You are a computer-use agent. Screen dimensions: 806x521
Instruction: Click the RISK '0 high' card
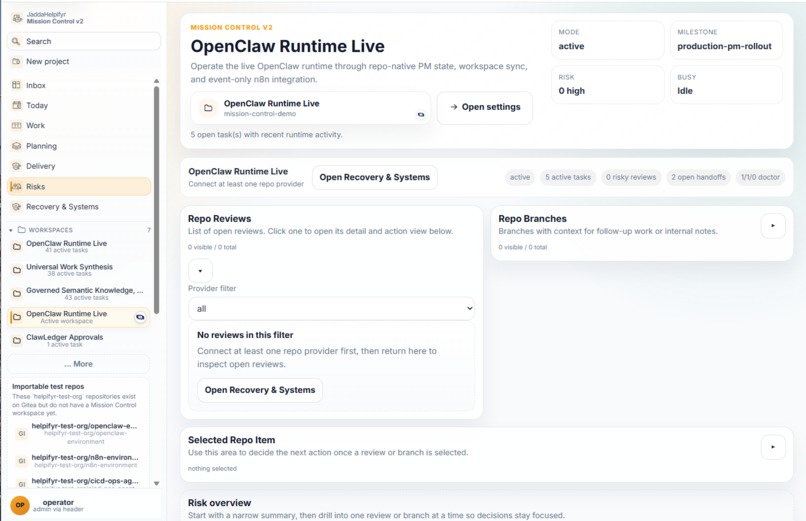click(x=608, y=85)
